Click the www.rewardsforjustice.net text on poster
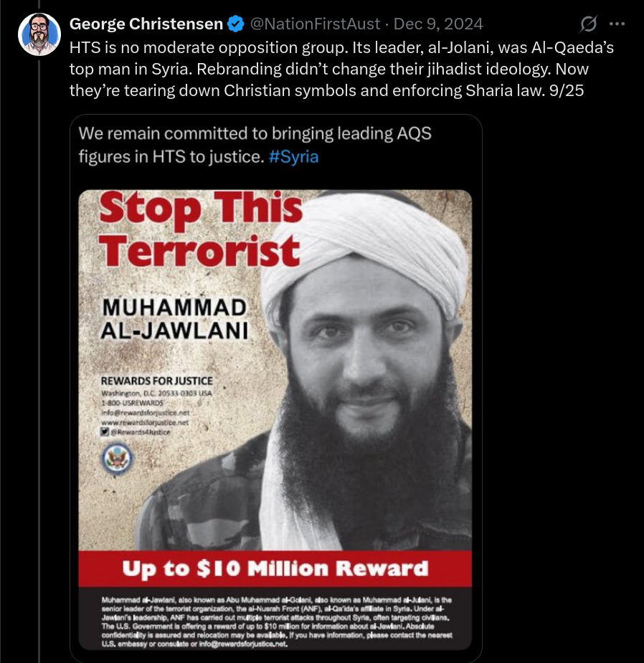The image size is (644, 663). (145, 422)
